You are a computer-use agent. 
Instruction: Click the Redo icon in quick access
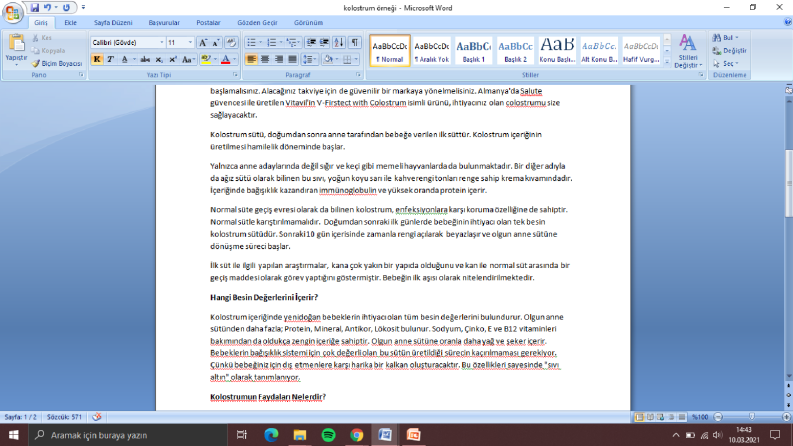pos(66,8)
